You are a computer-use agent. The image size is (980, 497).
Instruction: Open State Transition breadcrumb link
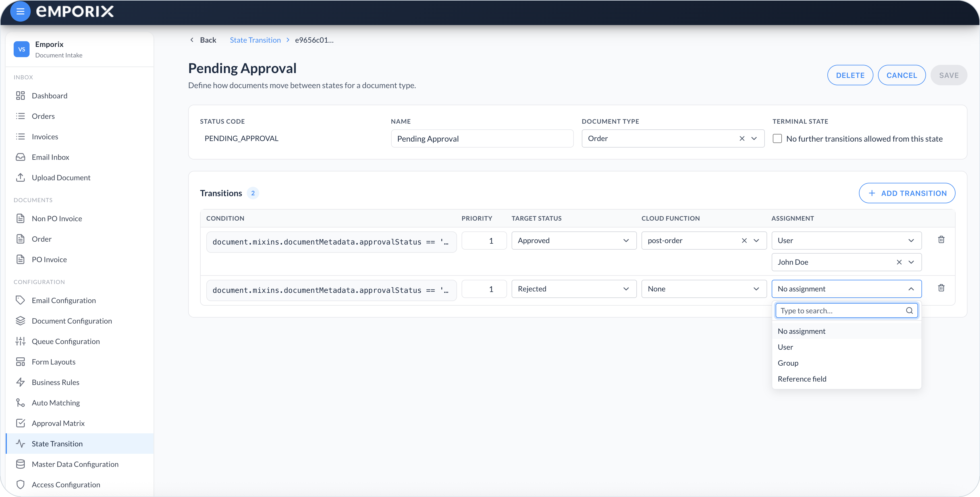coord(255,40)
